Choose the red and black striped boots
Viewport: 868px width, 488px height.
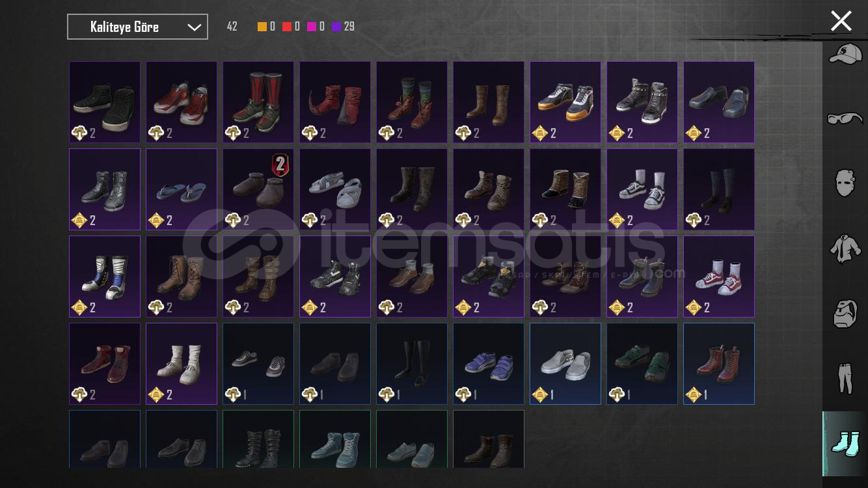(258, 102)
